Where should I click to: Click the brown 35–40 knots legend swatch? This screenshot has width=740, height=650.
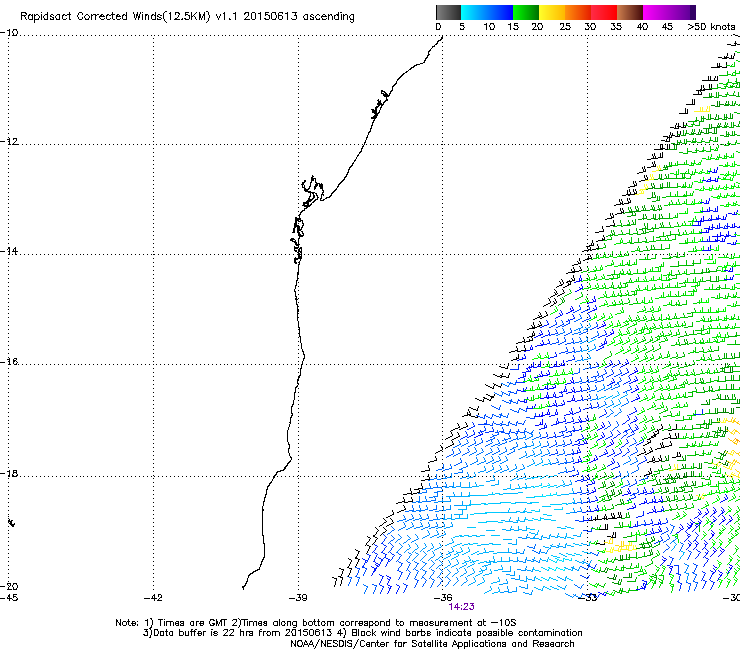click(x=630, y=12)
